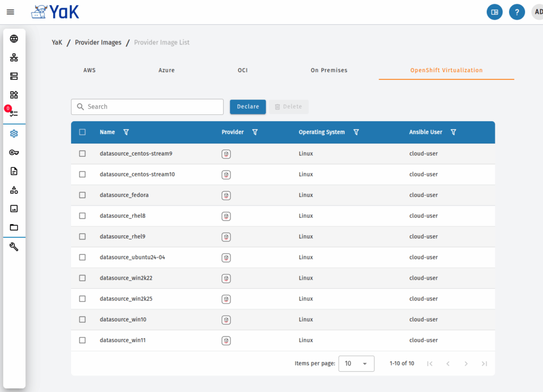Click the datasource_win2k25 name cell
This screenshot has height=392, width=543.
click(126, 299)
